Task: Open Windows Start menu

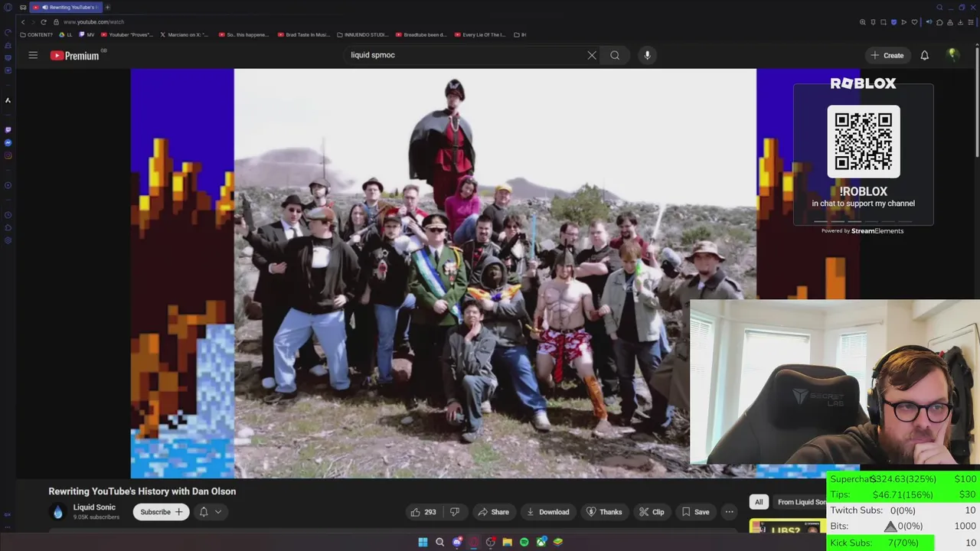Action: tap(423, 542)
